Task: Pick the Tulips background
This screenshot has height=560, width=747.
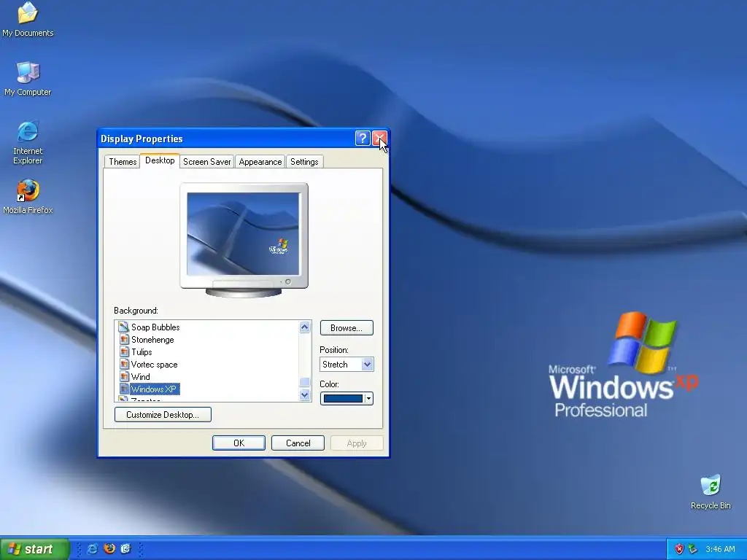Action: (142, 352)
